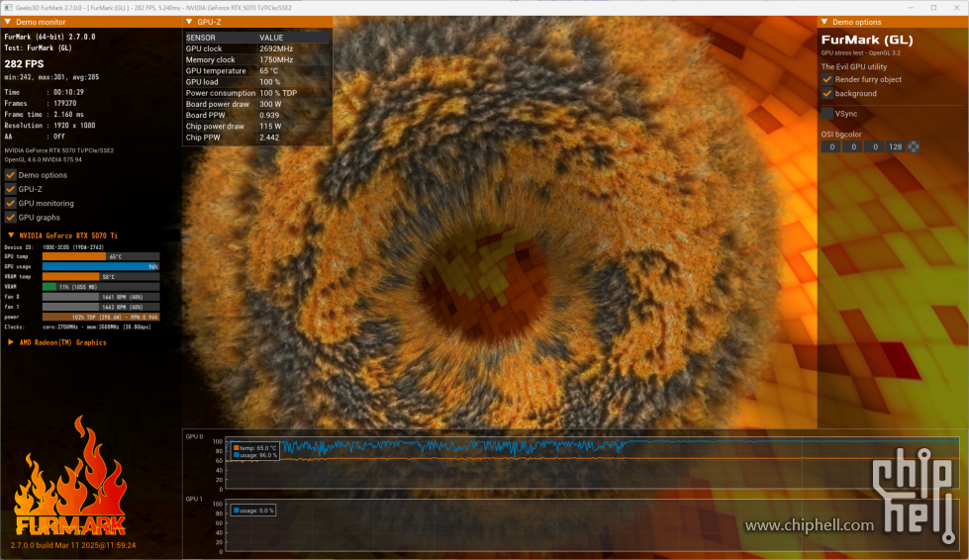
Task: Select the Memory clock 1750MHz row
Action: click(x=257, y=60)
